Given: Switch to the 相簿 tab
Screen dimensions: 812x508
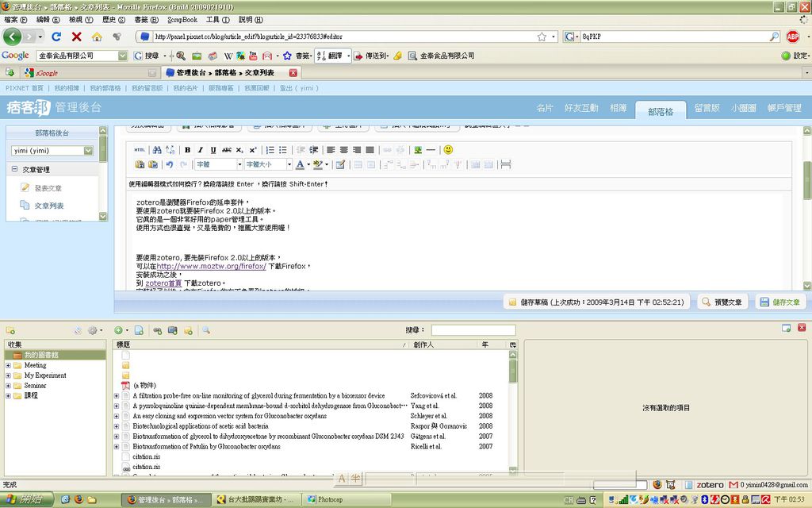Looking at the screenshot, I should pos(618,108).
